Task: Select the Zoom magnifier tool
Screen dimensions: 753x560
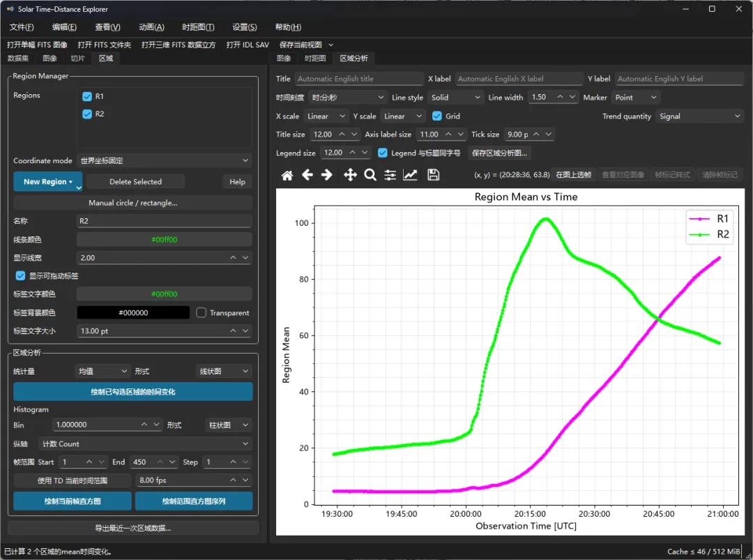Action: [370, 175]
